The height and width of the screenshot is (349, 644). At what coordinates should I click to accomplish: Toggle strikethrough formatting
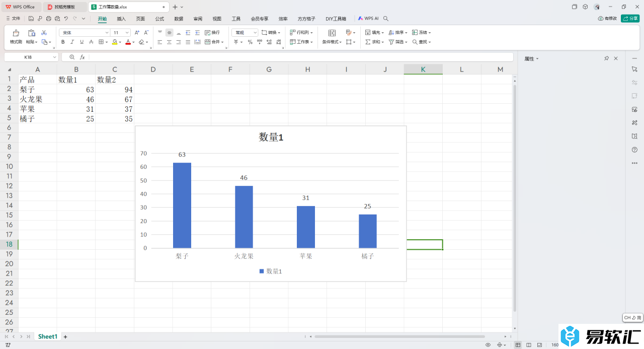coord(92,42)
